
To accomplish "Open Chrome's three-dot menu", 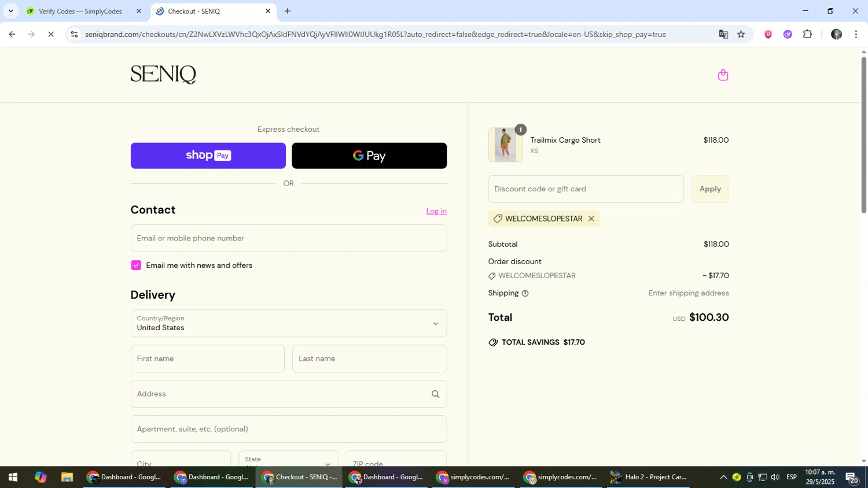I will 856,34.
